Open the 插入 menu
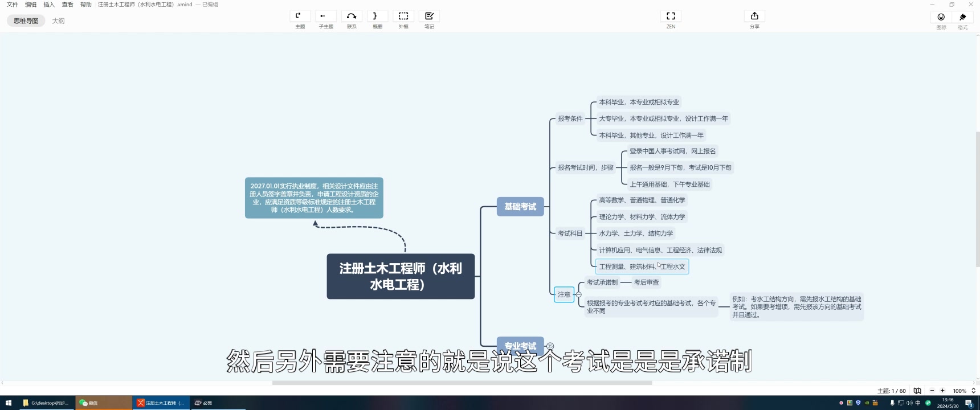Screen dimensions: 980x410 click(x=49, y=5)
